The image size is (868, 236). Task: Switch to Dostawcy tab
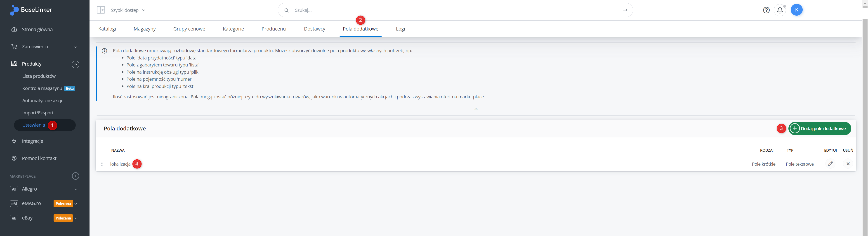314,29
